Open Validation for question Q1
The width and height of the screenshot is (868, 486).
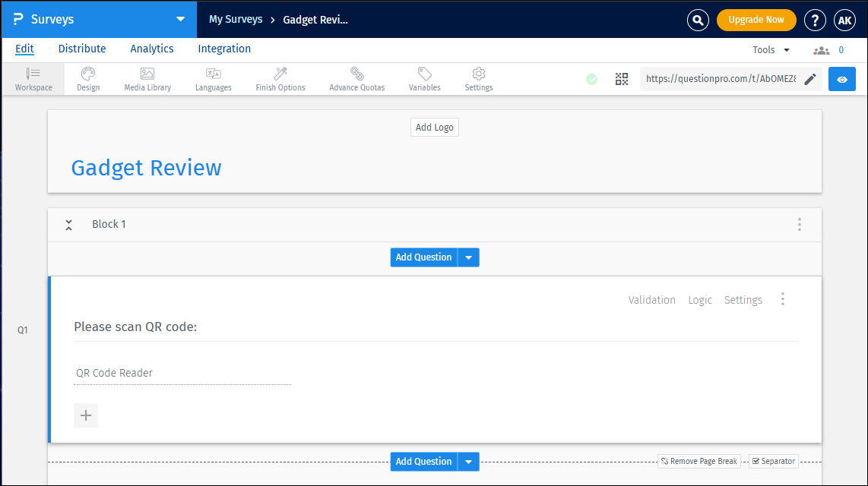[651, 300]
